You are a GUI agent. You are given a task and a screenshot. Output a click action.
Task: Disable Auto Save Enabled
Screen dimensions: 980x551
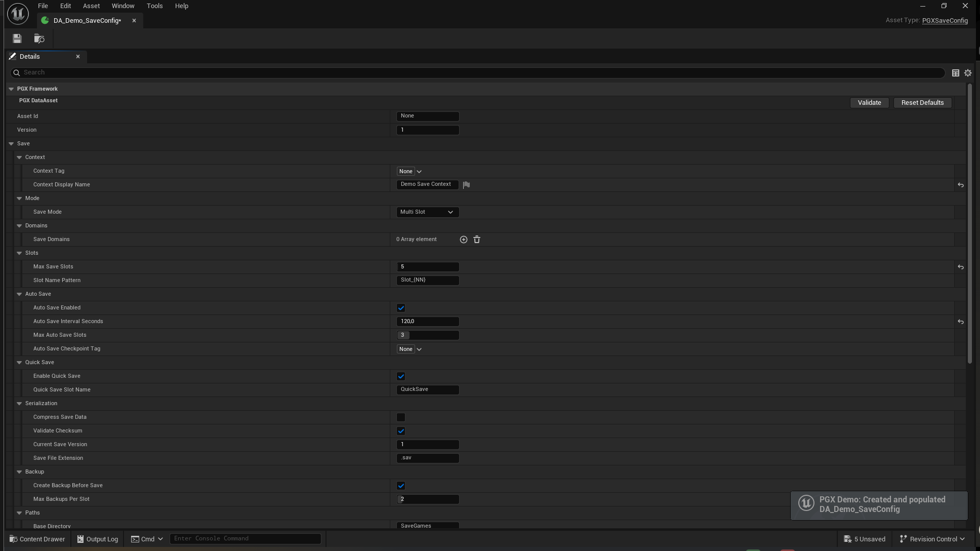(x=401, y=307)
